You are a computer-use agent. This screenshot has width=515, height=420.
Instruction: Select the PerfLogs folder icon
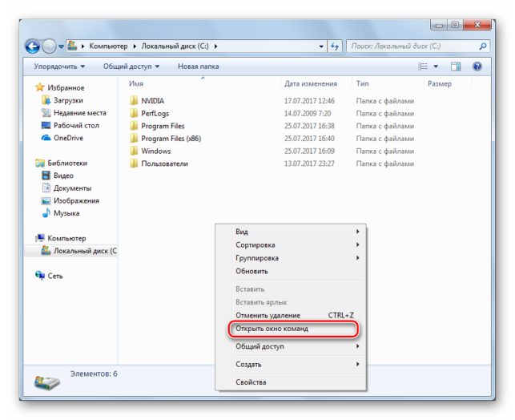pos(134,113)
